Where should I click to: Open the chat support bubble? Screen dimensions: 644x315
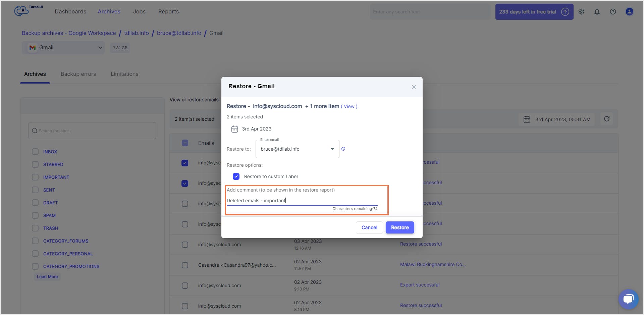pyautogui.click(x=628, y=299)
